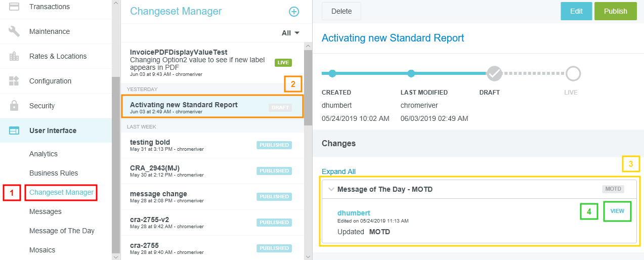Click the Edit button
The height and width of the screenshot is (260, 644).
pyautogui.click(x=576, y=11)
